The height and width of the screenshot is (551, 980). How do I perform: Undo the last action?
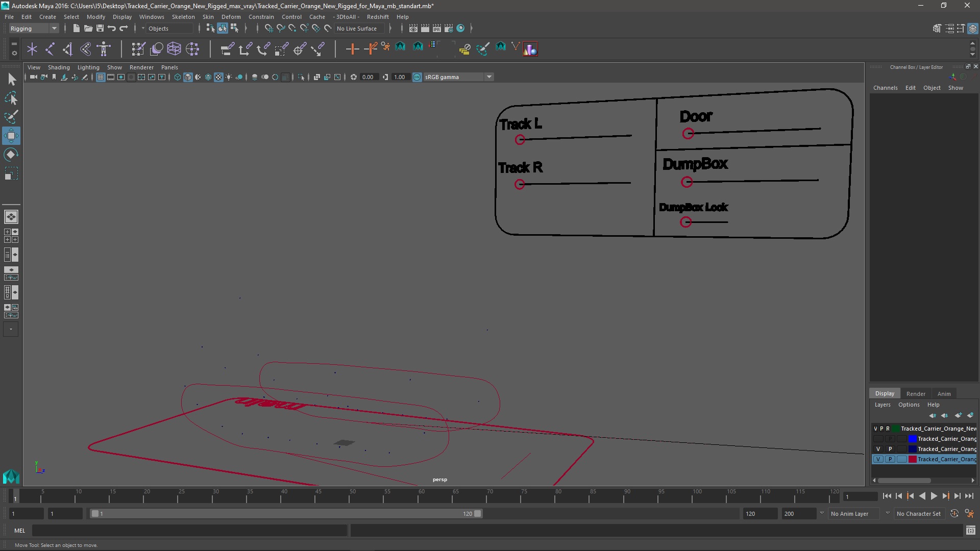(112, 29)
